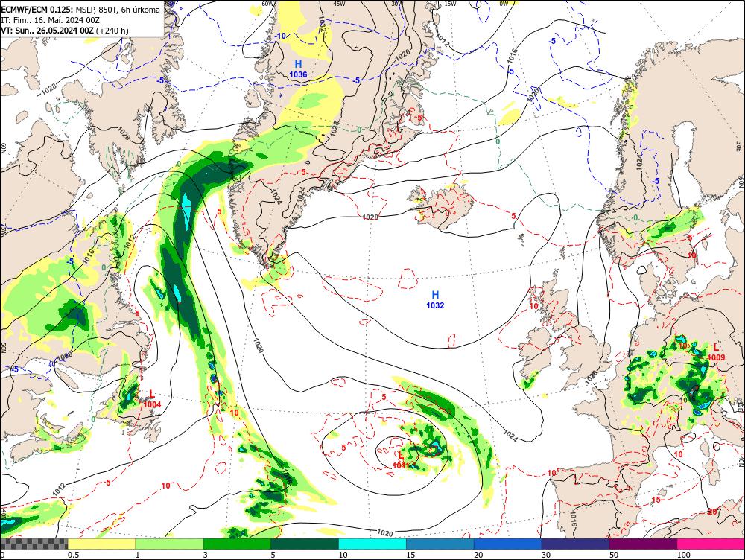Pick the pink 100+ mm legend swatch
Viewport: 745px width, 560px height.
pos(711,544)
